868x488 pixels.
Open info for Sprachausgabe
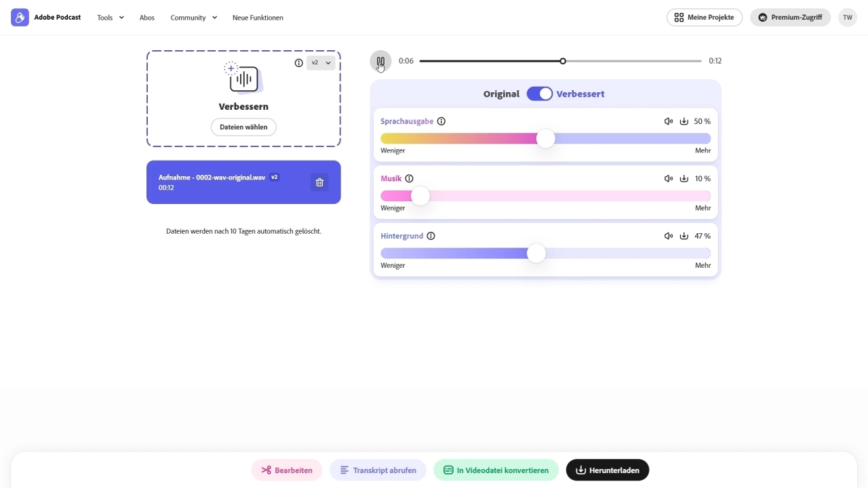[x=441, y=121]
